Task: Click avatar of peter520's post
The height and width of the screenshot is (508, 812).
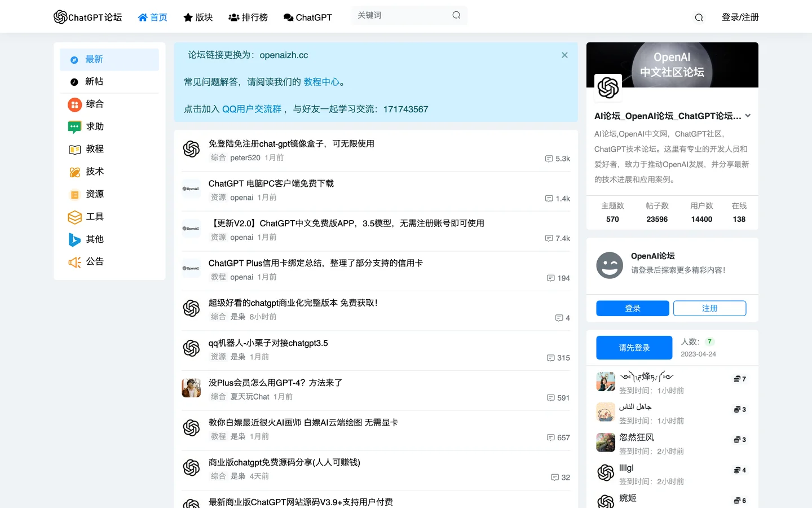Action: [191, 149]
